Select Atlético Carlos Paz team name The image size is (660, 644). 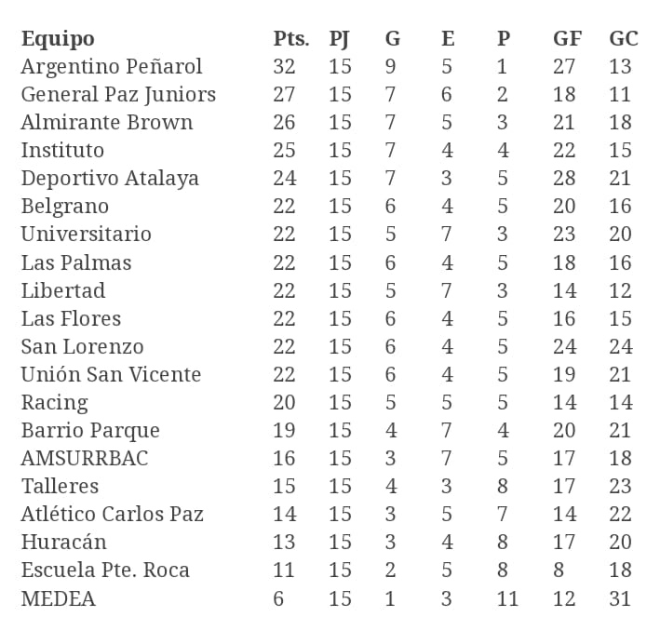point(112,514)
